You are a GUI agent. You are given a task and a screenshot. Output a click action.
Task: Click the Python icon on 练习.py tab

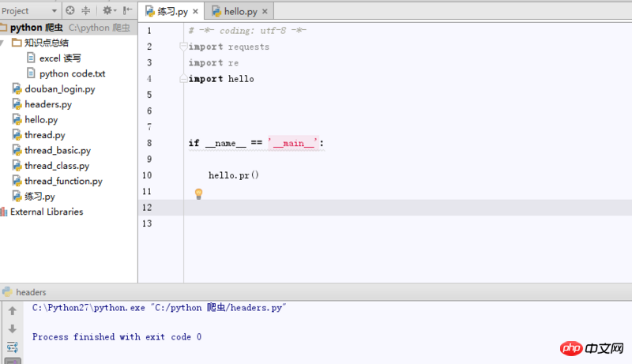point(150,11)
